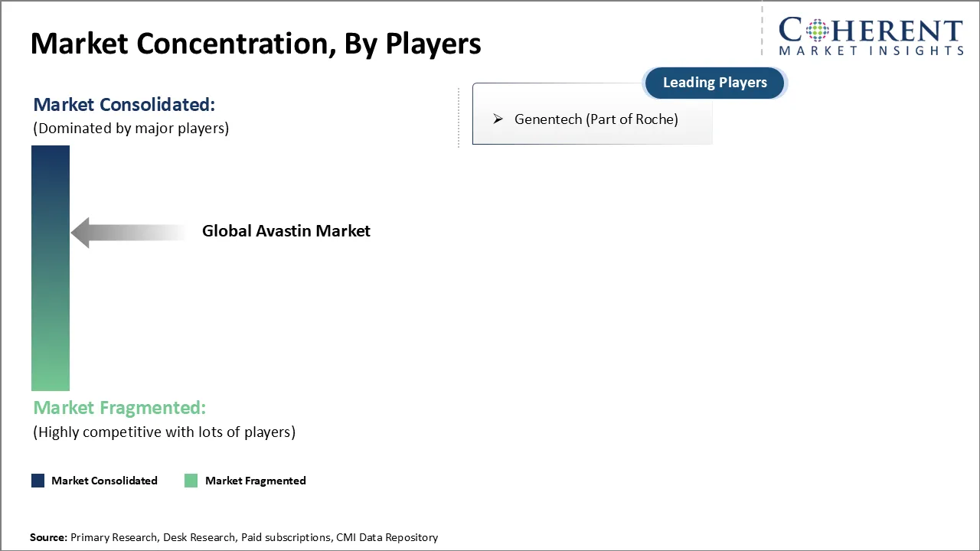The width and height of the screenshot is (980, 551).
Task: Click 'Market Consolidated' legend label text
Action: (x=104, y=481)
